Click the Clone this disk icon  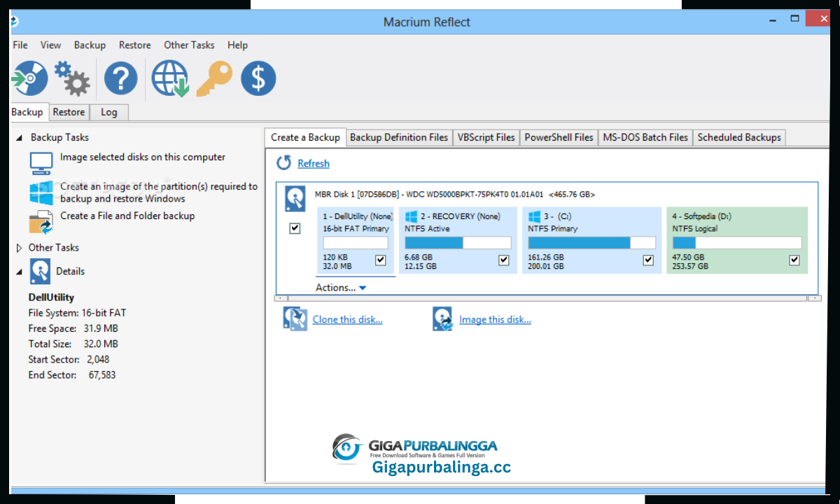295,318
